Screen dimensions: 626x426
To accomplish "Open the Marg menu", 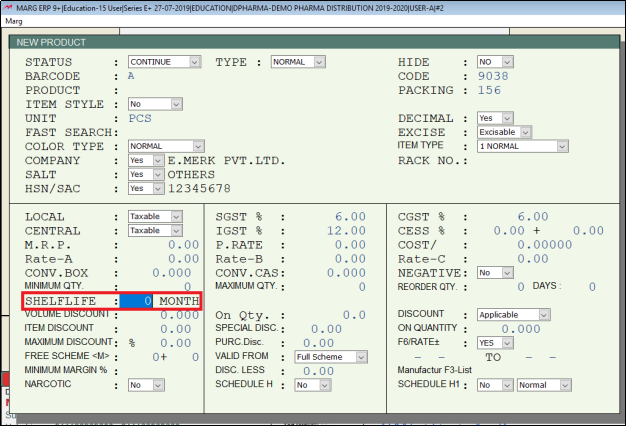I will point(14,21).
